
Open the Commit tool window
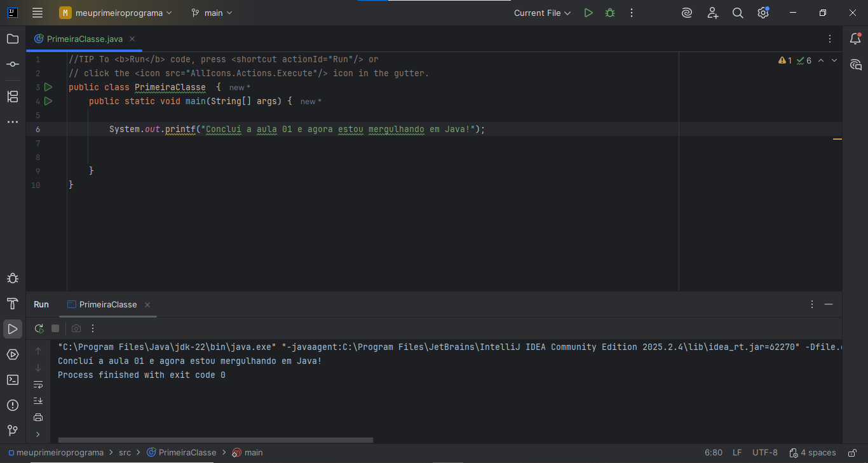13,64
